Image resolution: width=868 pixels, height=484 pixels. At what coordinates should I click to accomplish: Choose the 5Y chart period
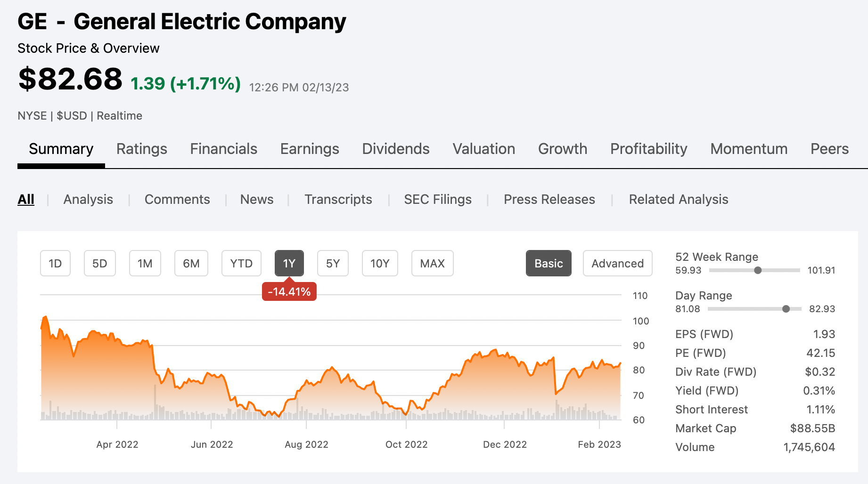pos(333,263)
